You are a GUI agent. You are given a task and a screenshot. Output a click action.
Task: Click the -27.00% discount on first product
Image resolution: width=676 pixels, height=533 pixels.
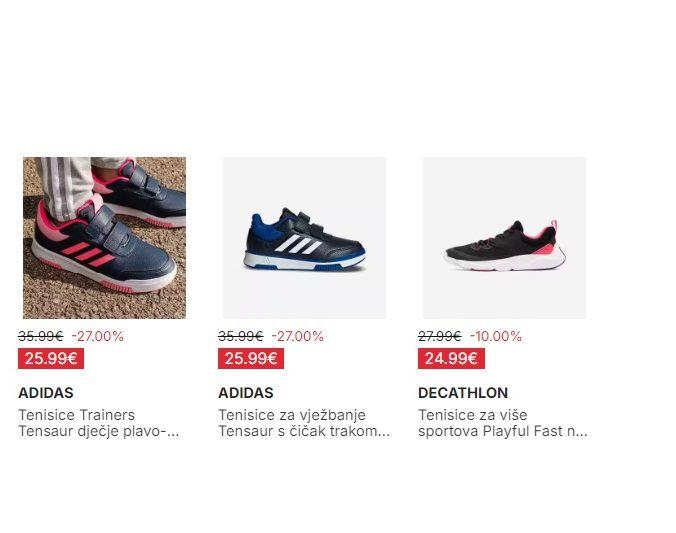click(98, 336)
